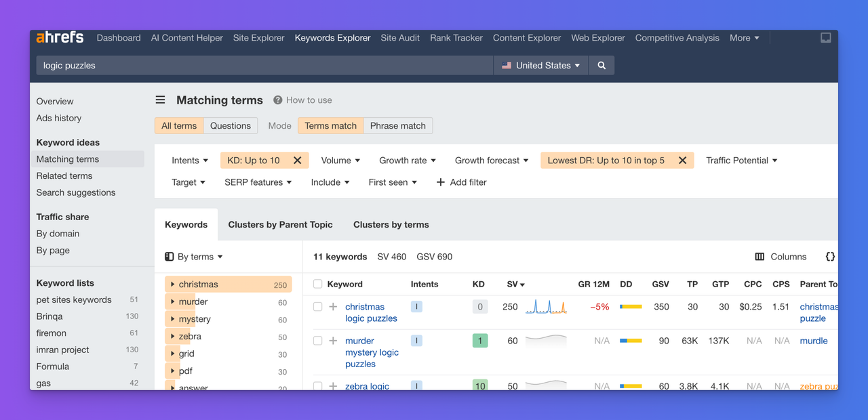Screen dimensions: 868x420
Task: Click the Add filter plus icon
Action: (x=441, y=182)
